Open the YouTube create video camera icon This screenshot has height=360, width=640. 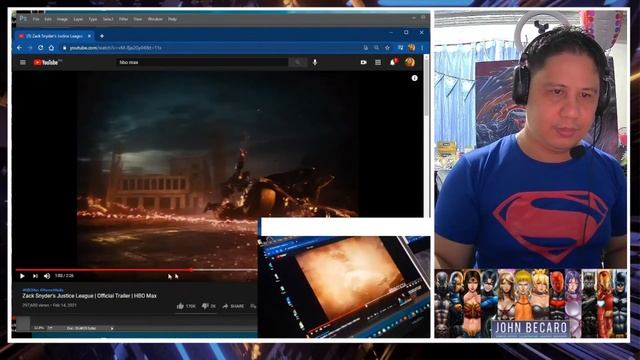363,62
